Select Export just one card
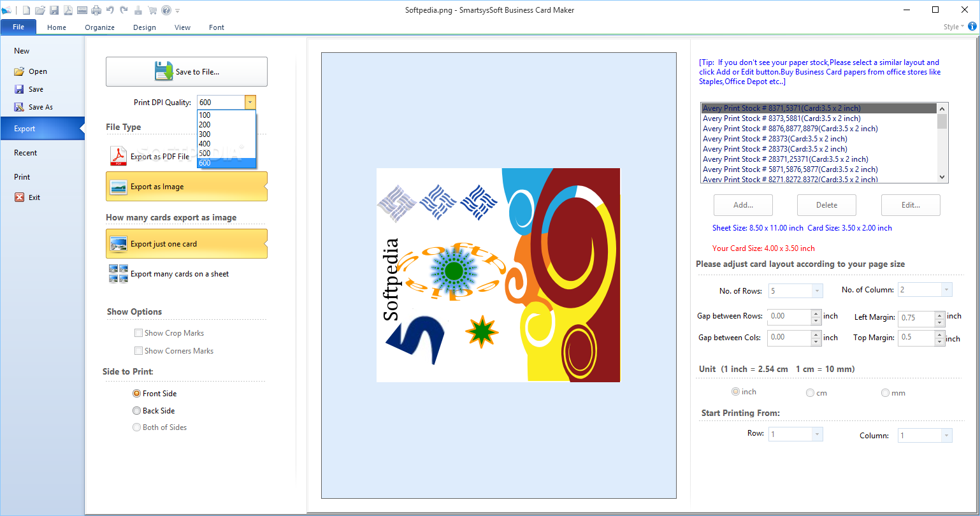Viewport: 980px width, 516px height. (x=187, y=244)
